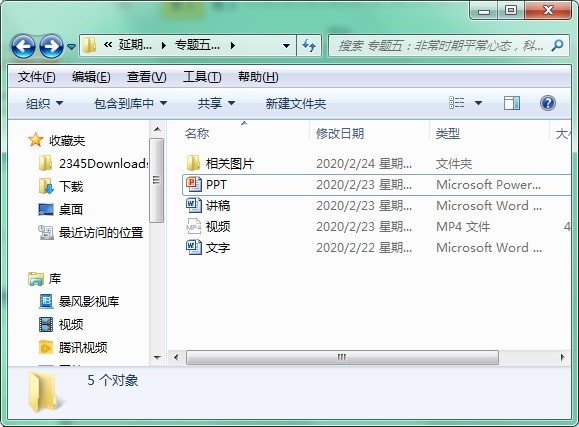Click the horizontal scrollbar thumb
Viewport: 579px width, 427px height.
click(x=342, y=357)
